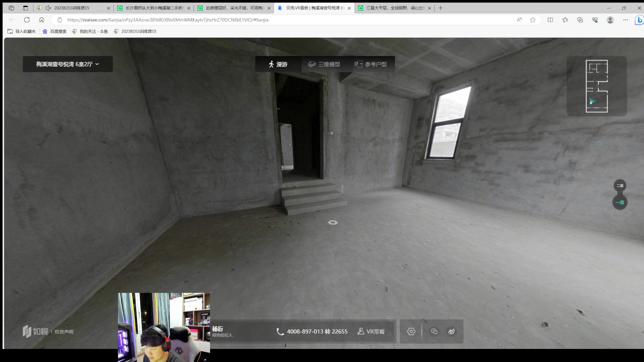
Task: Refresh the current page
Action: pyautogui.click(x=27, y=20)
